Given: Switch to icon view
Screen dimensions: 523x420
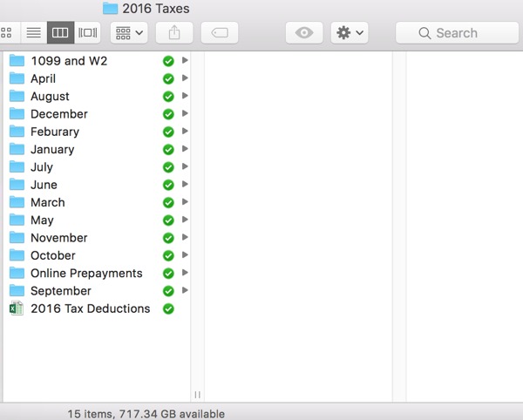Looking at the screenshot, I should coord(9,32).
